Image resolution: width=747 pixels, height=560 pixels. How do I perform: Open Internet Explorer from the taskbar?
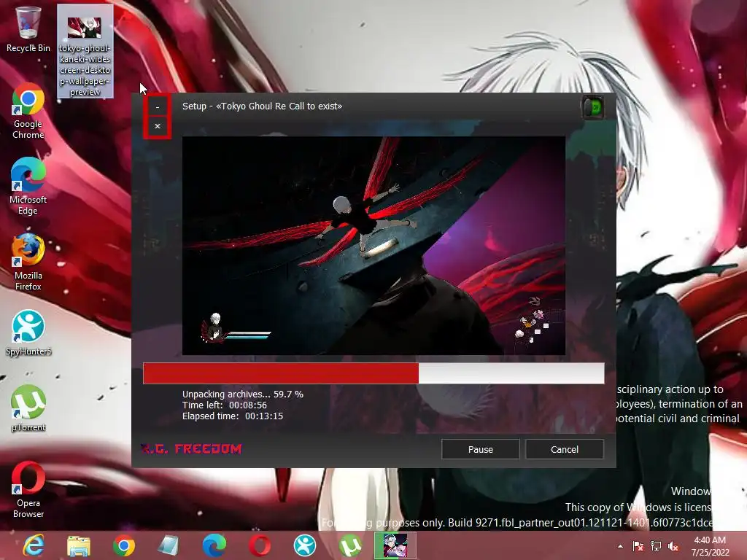click(x=34, y=545)
